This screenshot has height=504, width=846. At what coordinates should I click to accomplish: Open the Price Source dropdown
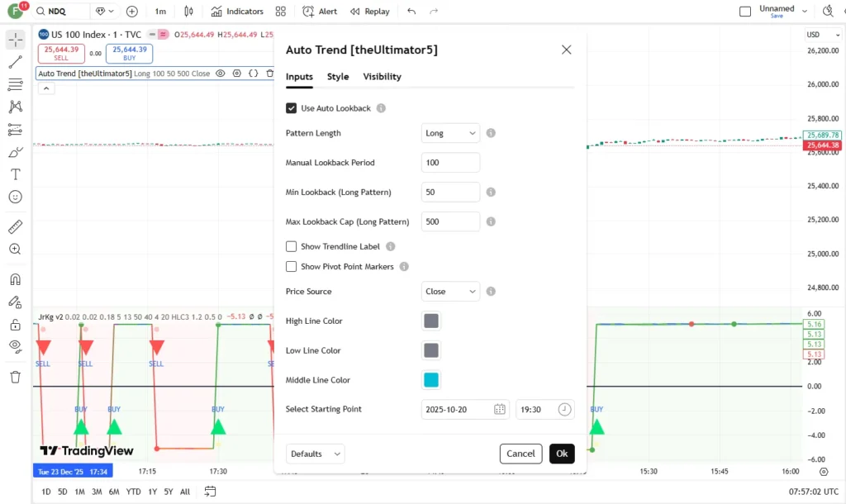click(x=450, y=292)
